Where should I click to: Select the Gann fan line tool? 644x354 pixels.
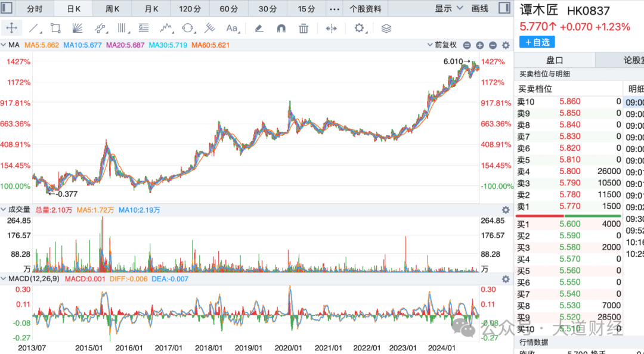click(77, 29)
